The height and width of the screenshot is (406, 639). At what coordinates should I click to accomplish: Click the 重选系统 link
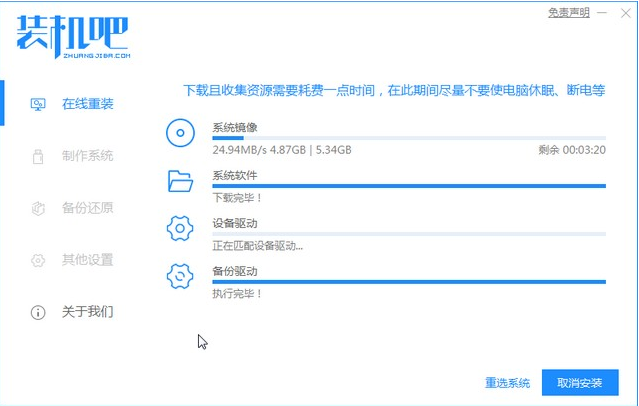pyautogui.click(x=507, y=383)
